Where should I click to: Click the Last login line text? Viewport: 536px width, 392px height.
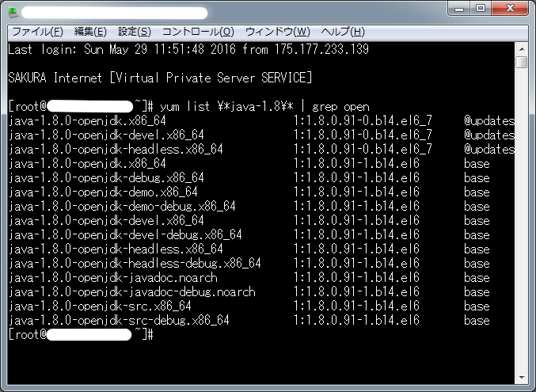[x=188, y=49]
